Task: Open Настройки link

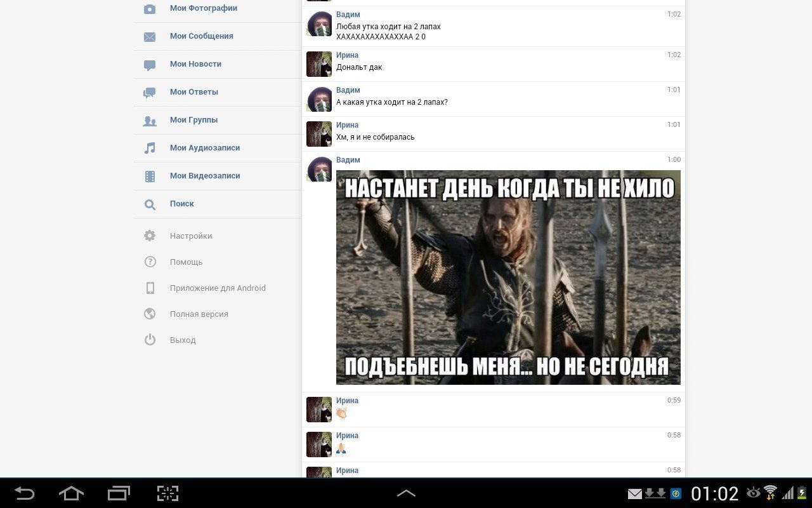Action: (x=191, y=236)
